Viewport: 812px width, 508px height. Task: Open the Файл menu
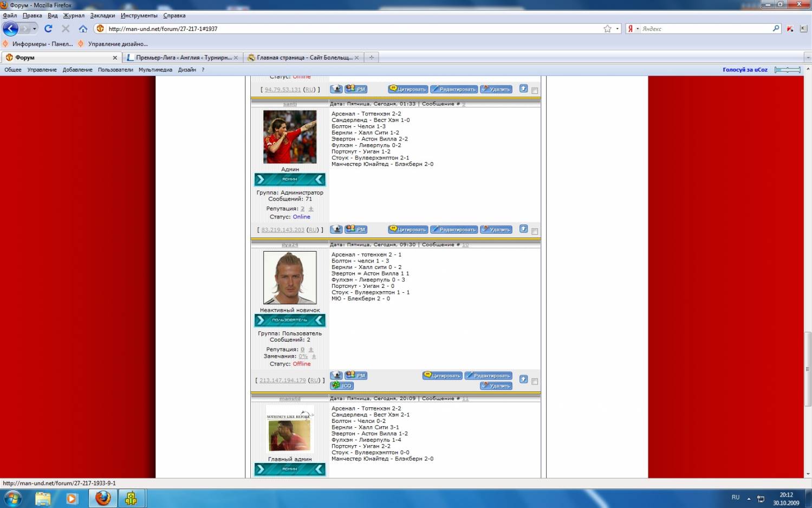[x=10, y=15]
